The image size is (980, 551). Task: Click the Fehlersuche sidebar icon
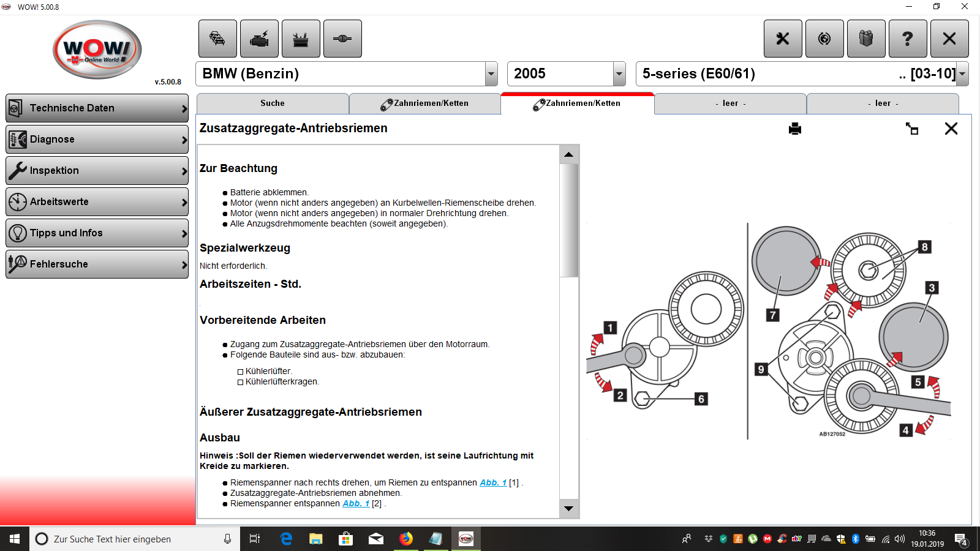[x=17, y=264]
